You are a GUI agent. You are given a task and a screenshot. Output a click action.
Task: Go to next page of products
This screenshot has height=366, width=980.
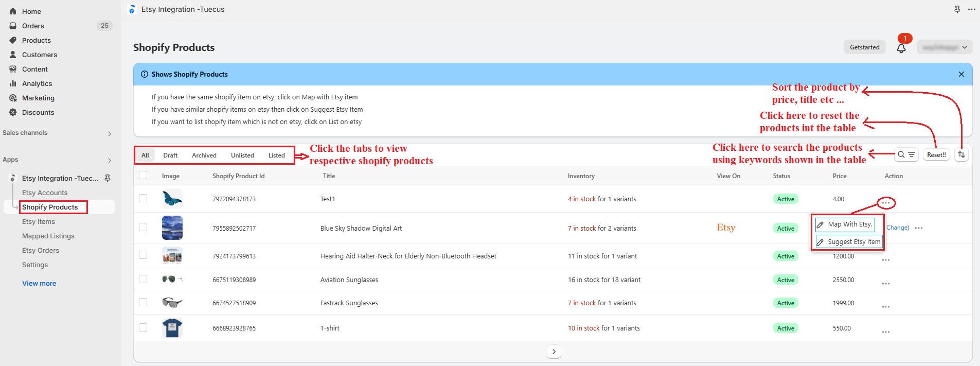click(x=554, y=352)
